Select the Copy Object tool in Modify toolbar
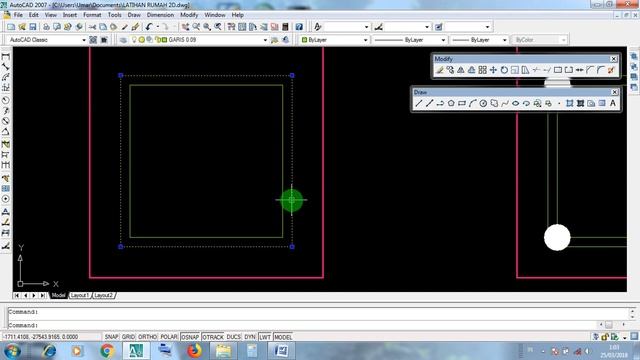 (x=450, y=70)
